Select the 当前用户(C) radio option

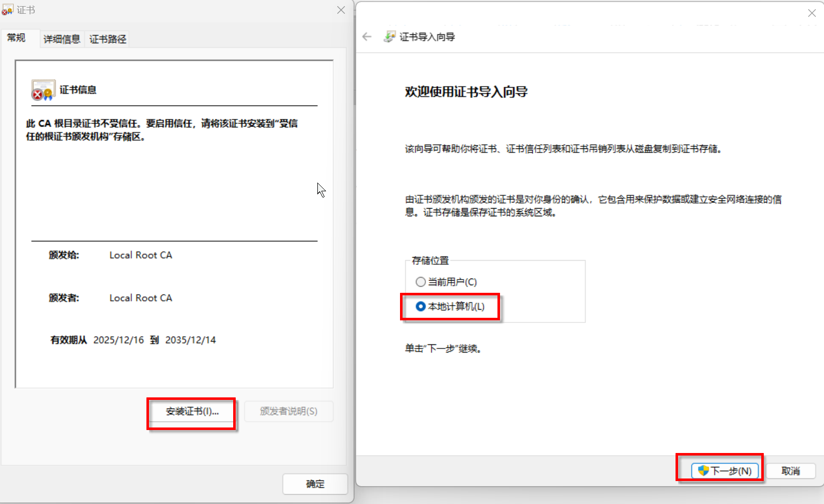pyautogui.click(x=446, y=282)
